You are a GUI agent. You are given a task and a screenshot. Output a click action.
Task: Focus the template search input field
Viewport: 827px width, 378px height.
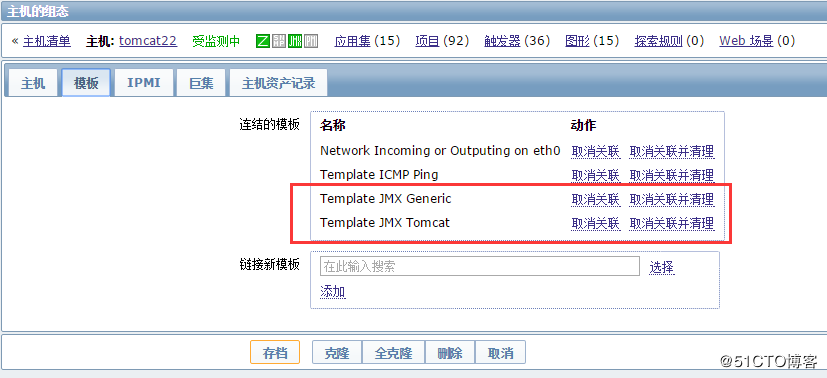(x=479, y=266)
